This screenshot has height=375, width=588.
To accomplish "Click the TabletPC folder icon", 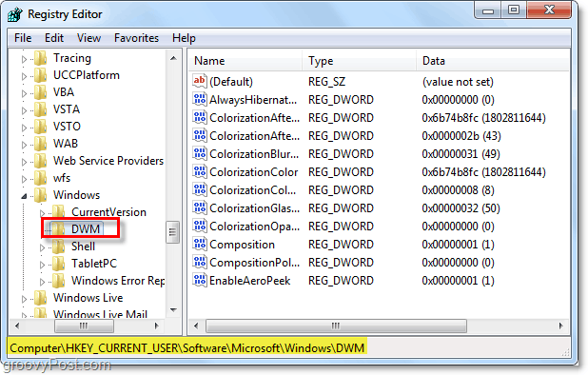I will 59,264.
